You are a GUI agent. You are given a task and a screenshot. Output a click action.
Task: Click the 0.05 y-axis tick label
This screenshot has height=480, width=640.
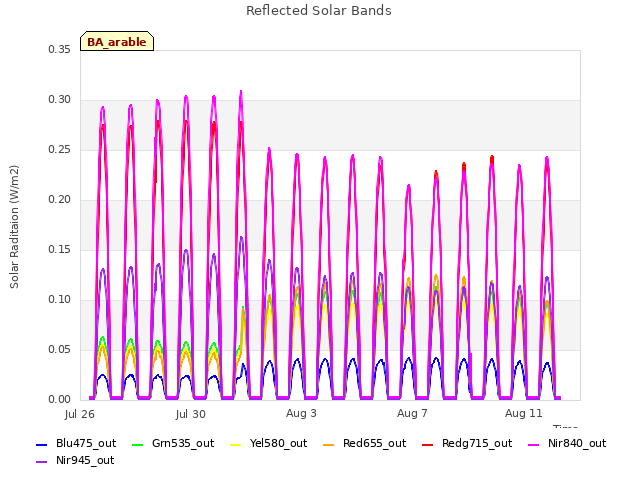60,350
